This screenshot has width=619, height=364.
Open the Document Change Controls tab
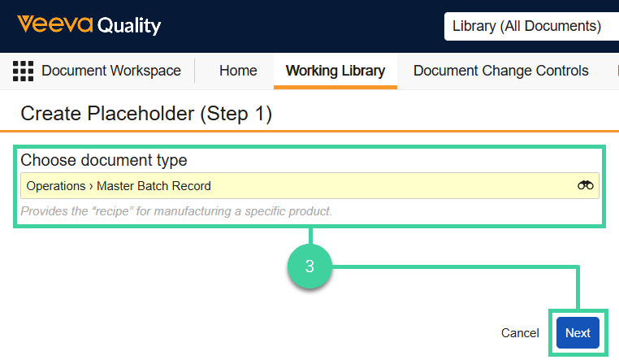click(x=500, y=71)
